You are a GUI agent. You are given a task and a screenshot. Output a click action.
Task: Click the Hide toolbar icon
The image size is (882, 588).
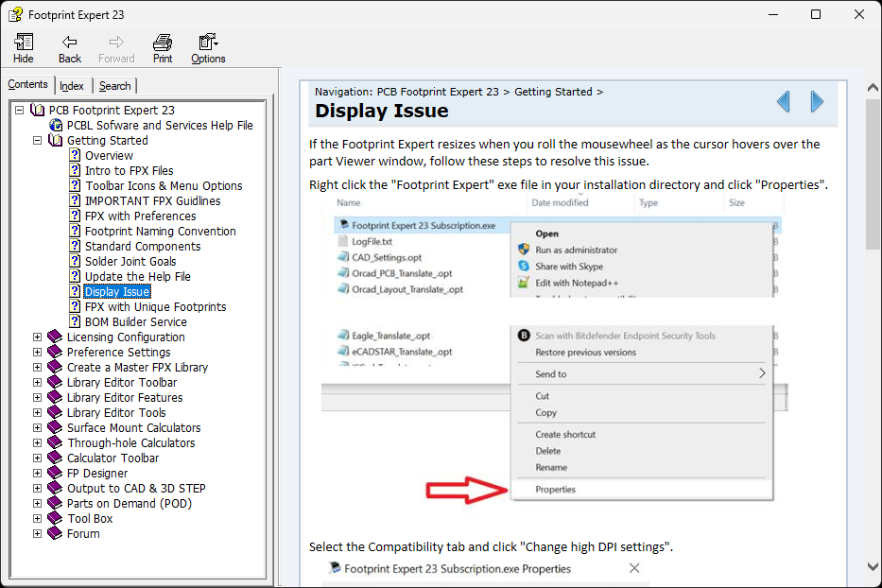(x=23, y=48)
